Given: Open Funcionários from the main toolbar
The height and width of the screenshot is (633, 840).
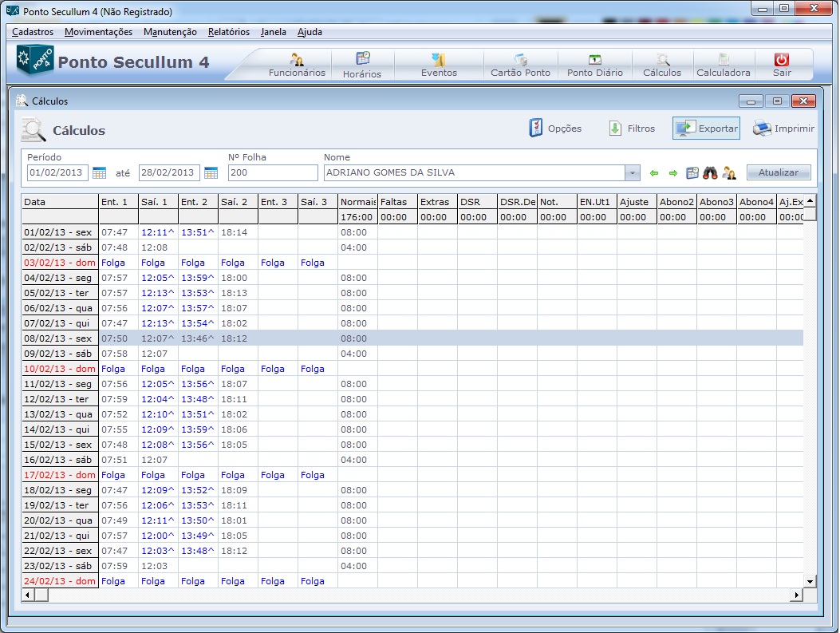Looking at the screenshot, I should 297,65.
